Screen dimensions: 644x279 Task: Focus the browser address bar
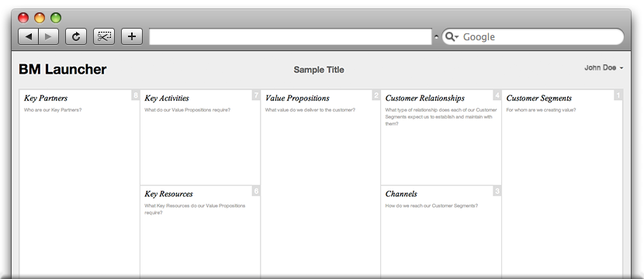[290, 36]
